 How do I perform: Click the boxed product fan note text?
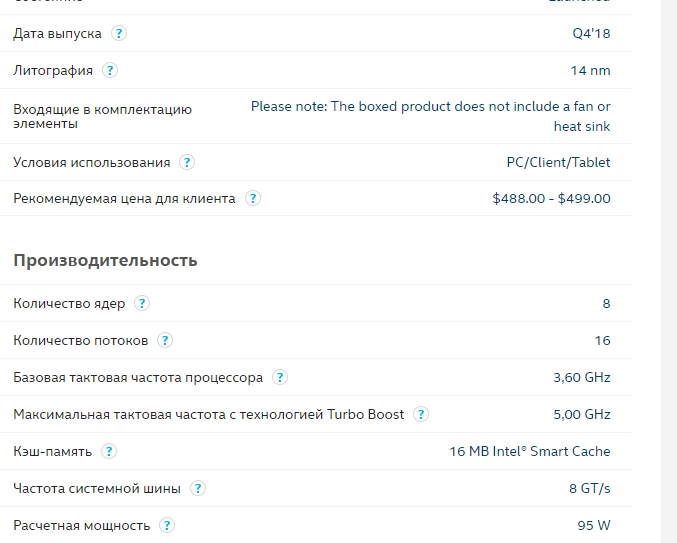[x=430, y=117]
